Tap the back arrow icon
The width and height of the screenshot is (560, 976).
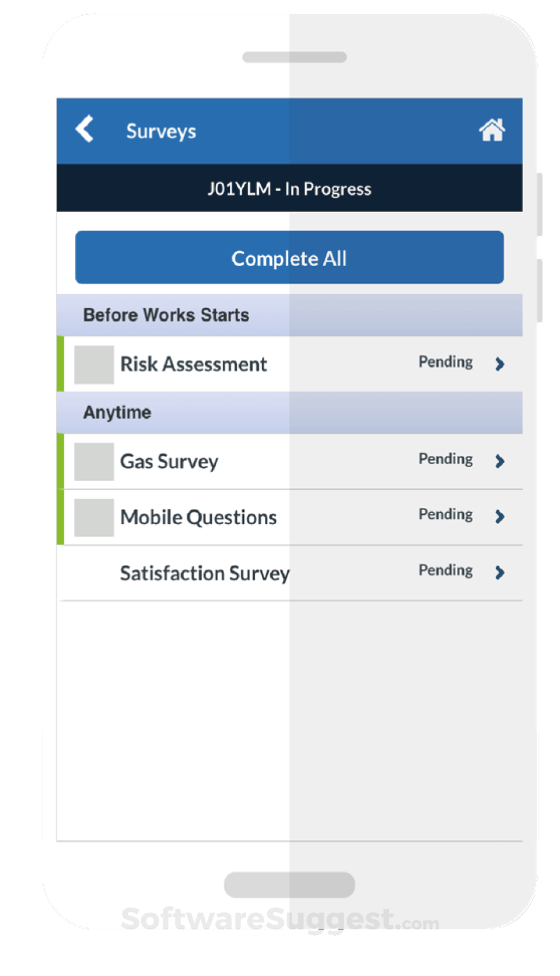pyautogui.click(x=85, y=129)
